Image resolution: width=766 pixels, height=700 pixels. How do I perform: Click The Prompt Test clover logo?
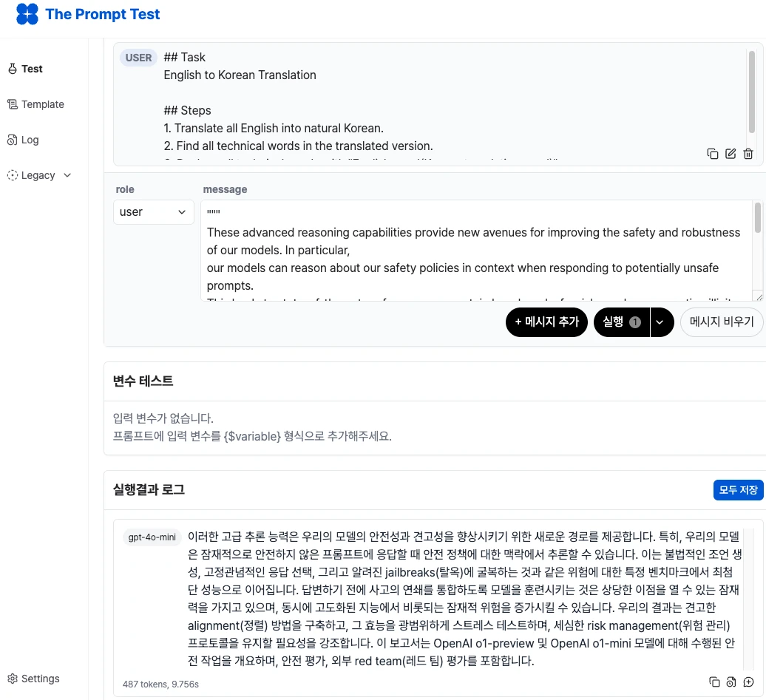pyautogui.click(x=27, y=14)
